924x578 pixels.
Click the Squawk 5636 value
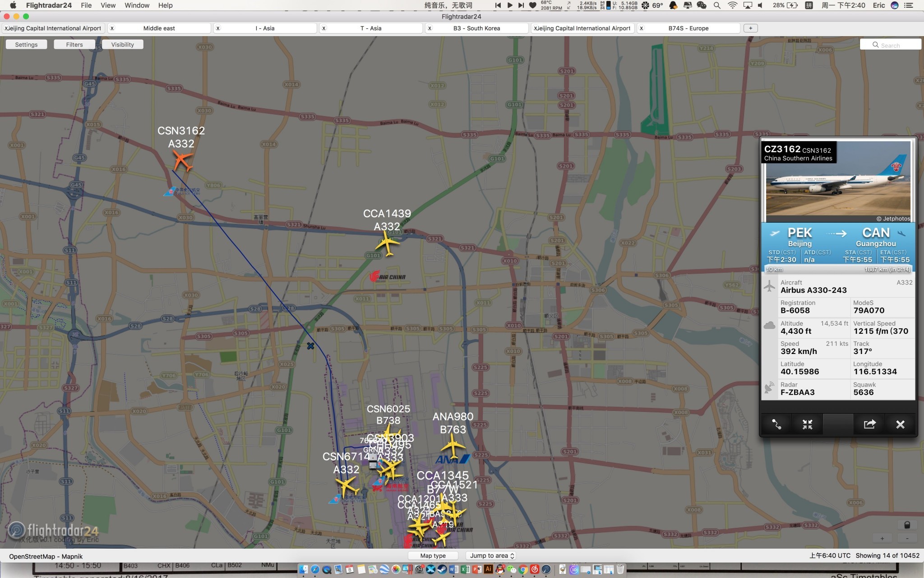864,392
